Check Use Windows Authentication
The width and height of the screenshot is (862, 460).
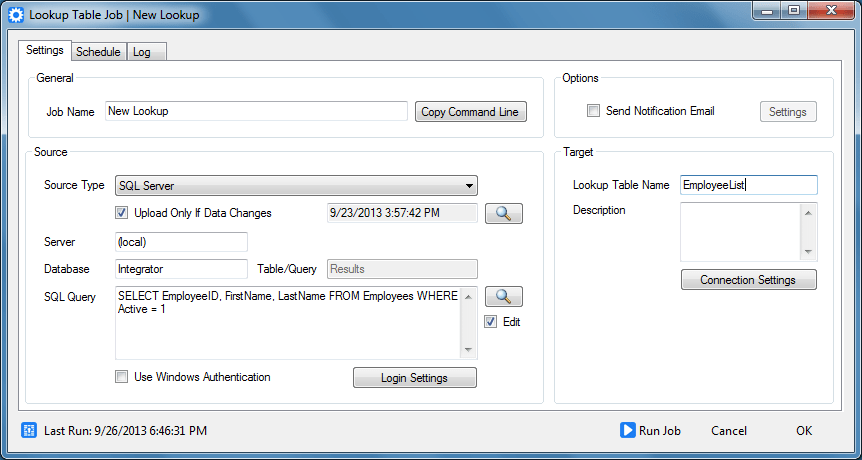tap(121, 377)
